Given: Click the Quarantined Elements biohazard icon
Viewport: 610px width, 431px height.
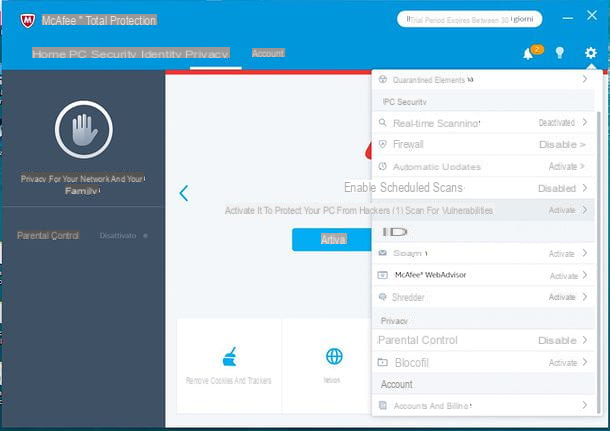Looking at the screenshot, I should 383,79.
